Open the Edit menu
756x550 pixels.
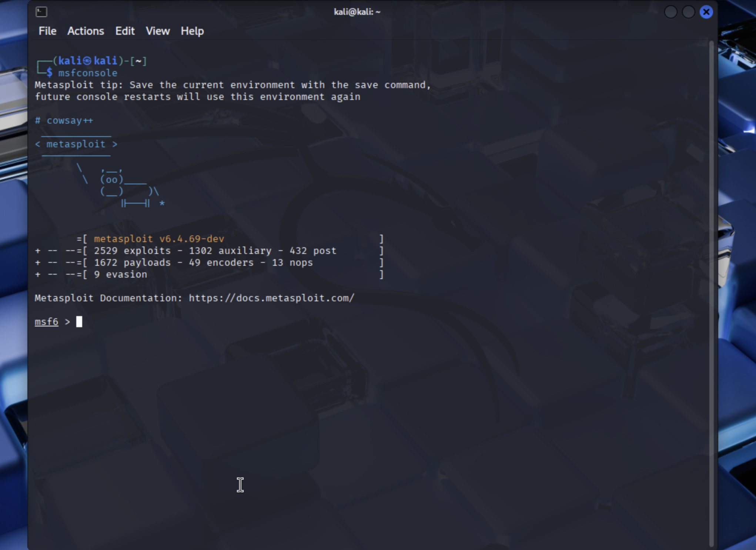[x=125, y=31]
